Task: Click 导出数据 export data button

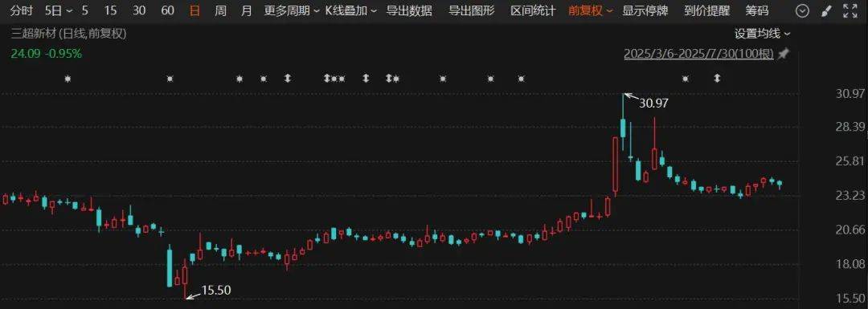Action: tap(409, 10)
